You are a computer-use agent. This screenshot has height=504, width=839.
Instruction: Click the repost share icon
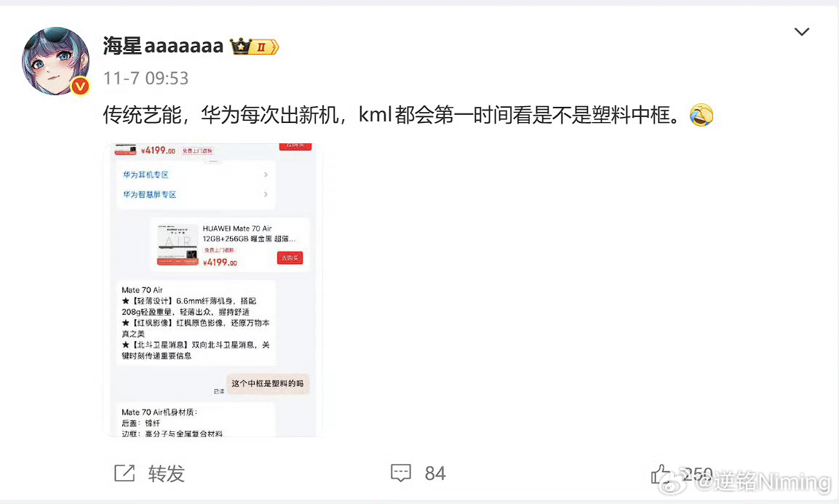click(x=124, y=473)
